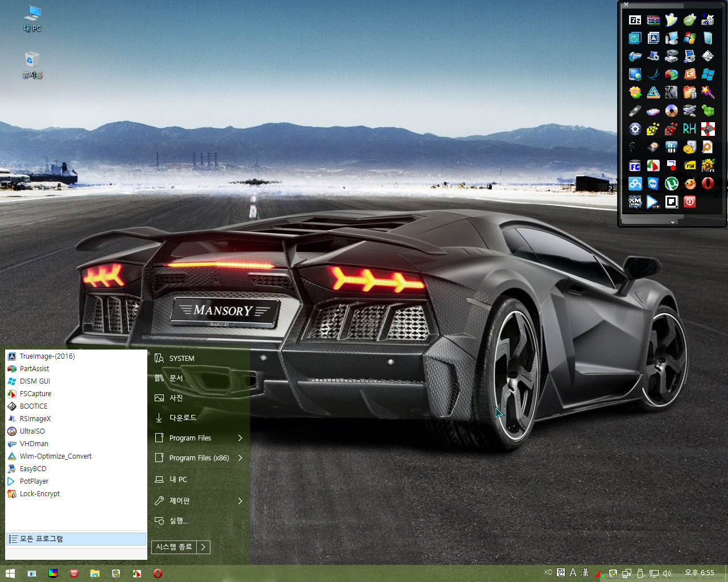
Task: Launch the magic wand dock icon
Action: [x=708, y=93]
